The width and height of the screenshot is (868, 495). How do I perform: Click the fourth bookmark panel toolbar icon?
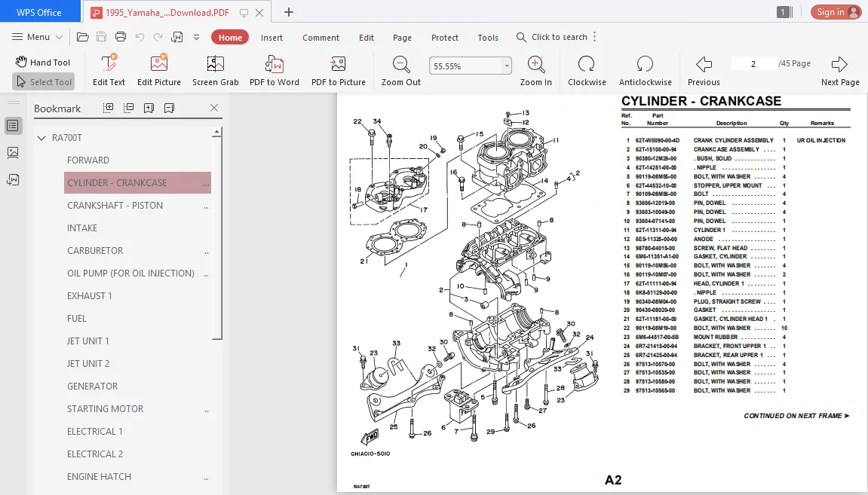coord(170,108)
